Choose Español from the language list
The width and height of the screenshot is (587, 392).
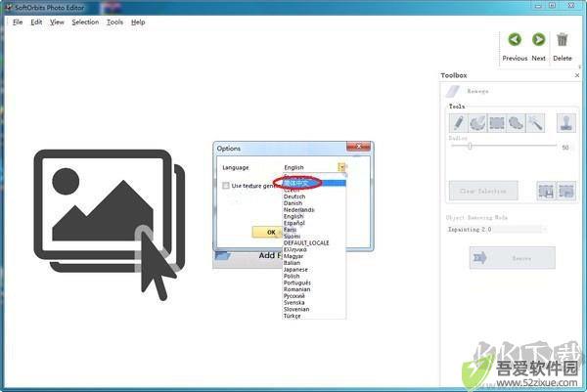click(314, 223)
